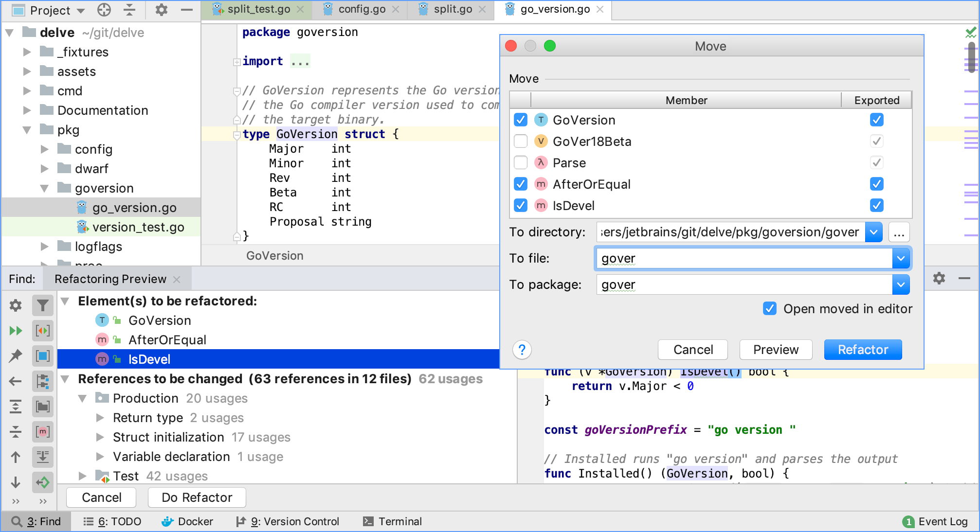Click the locate target crosshair icon
Viewport: 980px width, 532px height.
pyautogui.click(x=104, y=10)
